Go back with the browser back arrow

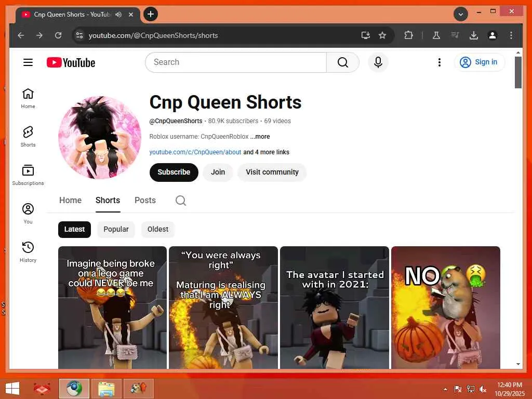click(21, 35)
